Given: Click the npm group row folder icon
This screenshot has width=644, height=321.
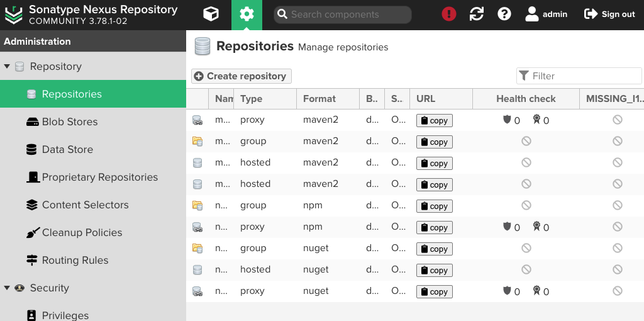Looking at the screenshot, I should [197, 206].
